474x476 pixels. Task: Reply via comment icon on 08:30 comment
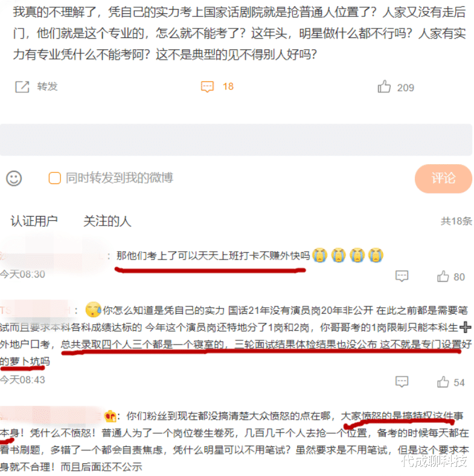[x=402, y=276]
